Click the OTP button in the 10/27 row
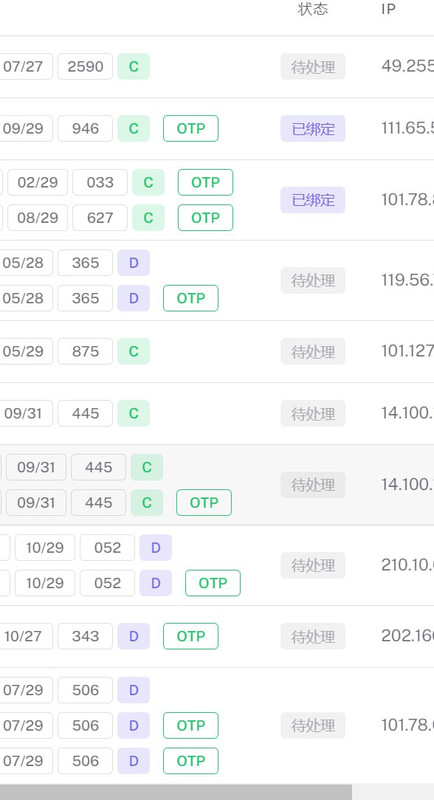 coord(191,636)
